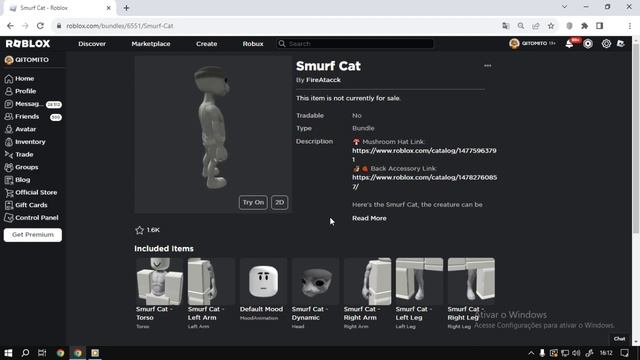Open the notifications bell icon
The height and width of the screenshot is (360, 640).
(569, 44)
